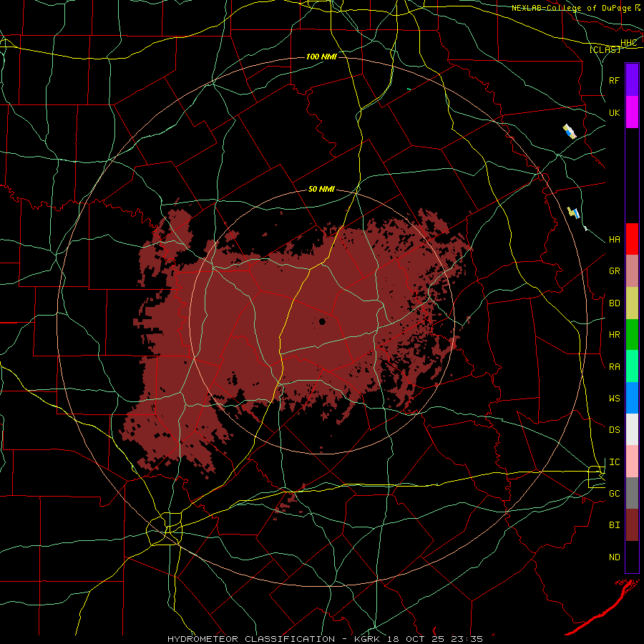Click the WS blue legend swatch
The image size is (644, 644).
point(632,398)
